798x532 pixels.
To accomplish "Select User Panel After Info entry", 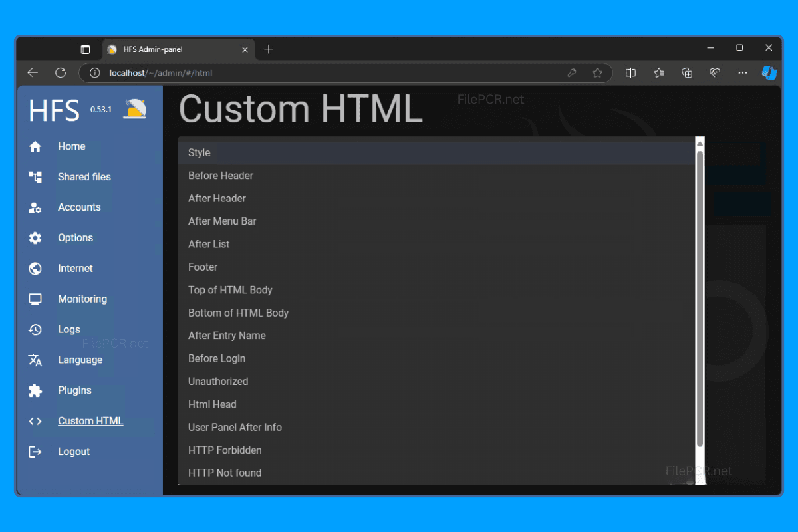I will click(x=436, y=428).
